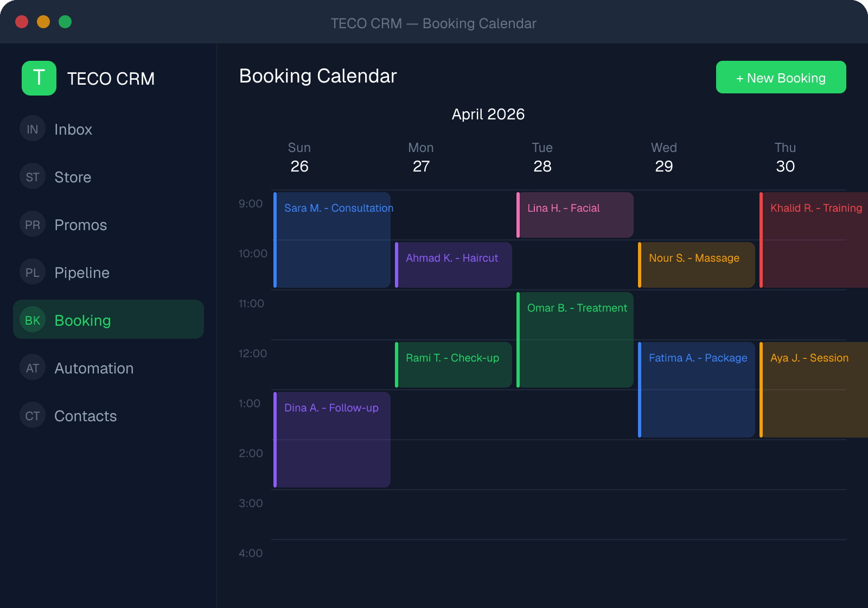Maximize the window with the green button

point(65,22)
